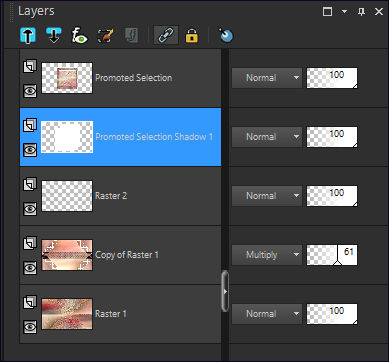
Task: Click the pin auto-hide button
Action: coord(361,12)
